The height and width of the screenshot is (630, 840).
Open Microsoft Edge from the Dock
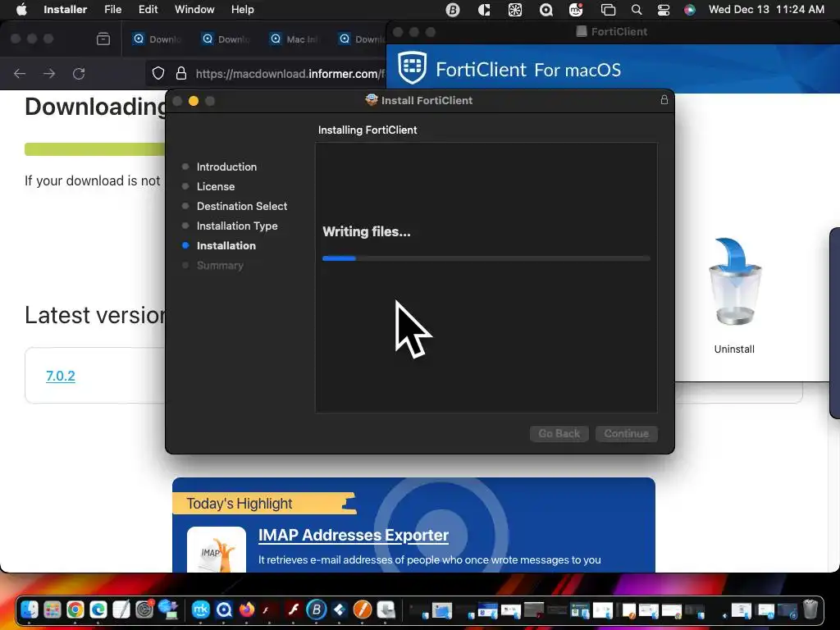click(x=98, y=609)
